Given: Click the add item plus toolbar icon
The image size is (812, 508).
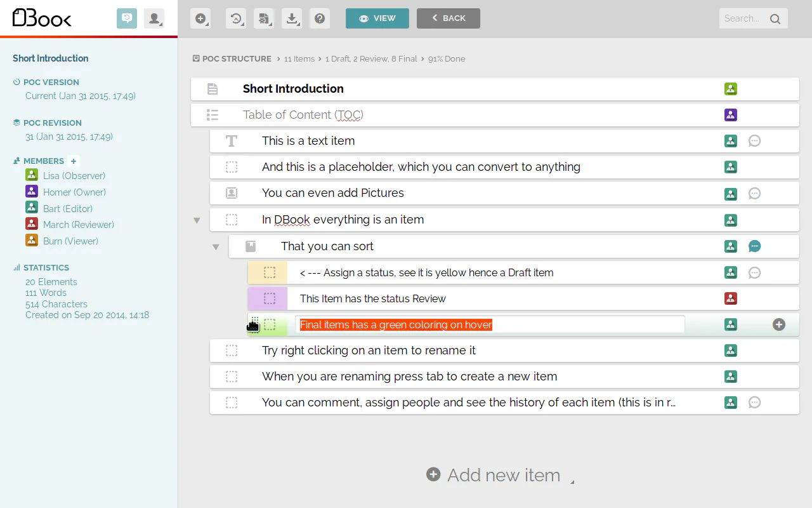Looking at the screenshot, I should pyautogui.click(x=200, y=18).
